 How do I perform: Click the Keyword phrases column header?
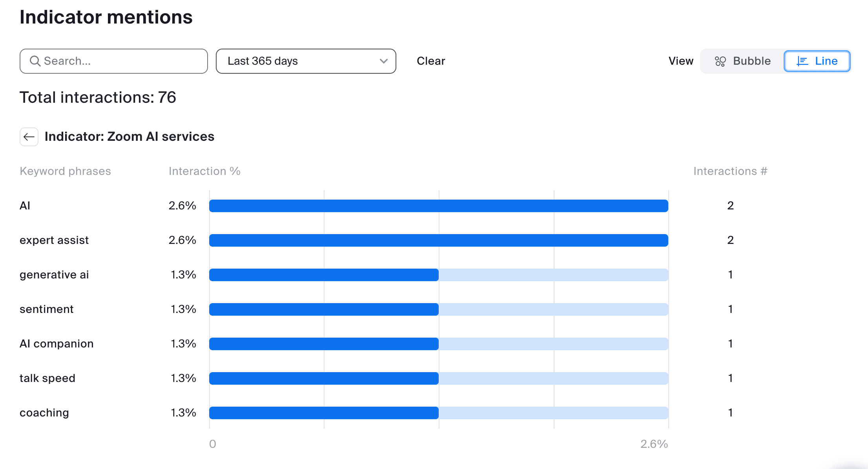65,171
